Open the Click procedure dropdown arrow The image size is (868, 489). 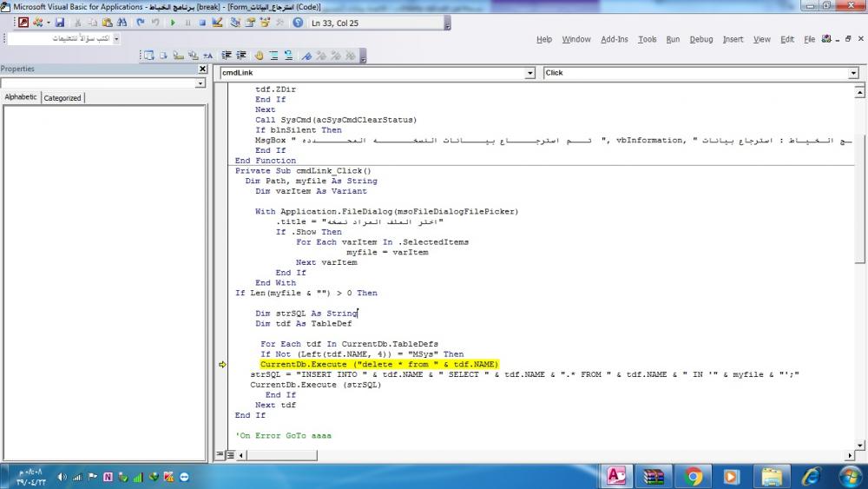853,73
